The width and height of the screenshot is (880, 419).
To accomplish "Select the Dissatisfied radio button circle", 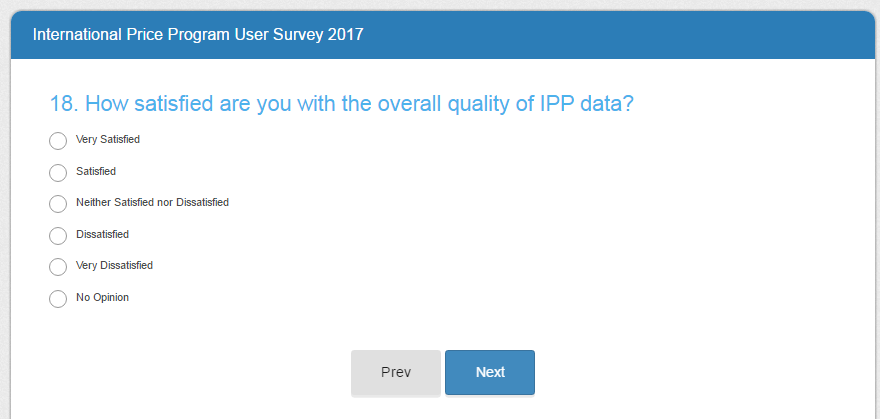I will pyautogui.click(x=58, y=236).
